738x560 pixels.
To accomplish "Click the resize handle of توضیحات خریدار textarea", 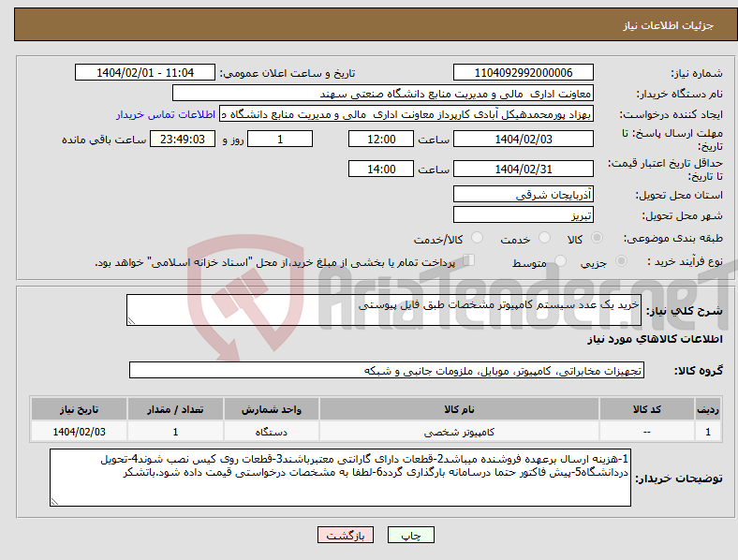I will click(54, 502).
